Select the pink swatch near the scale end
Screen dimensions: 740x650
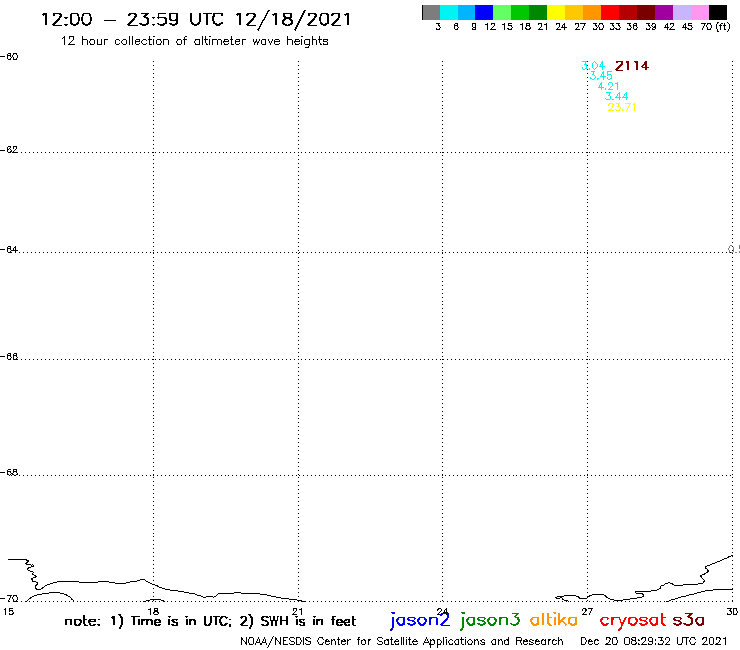click(x=700, y=12)
